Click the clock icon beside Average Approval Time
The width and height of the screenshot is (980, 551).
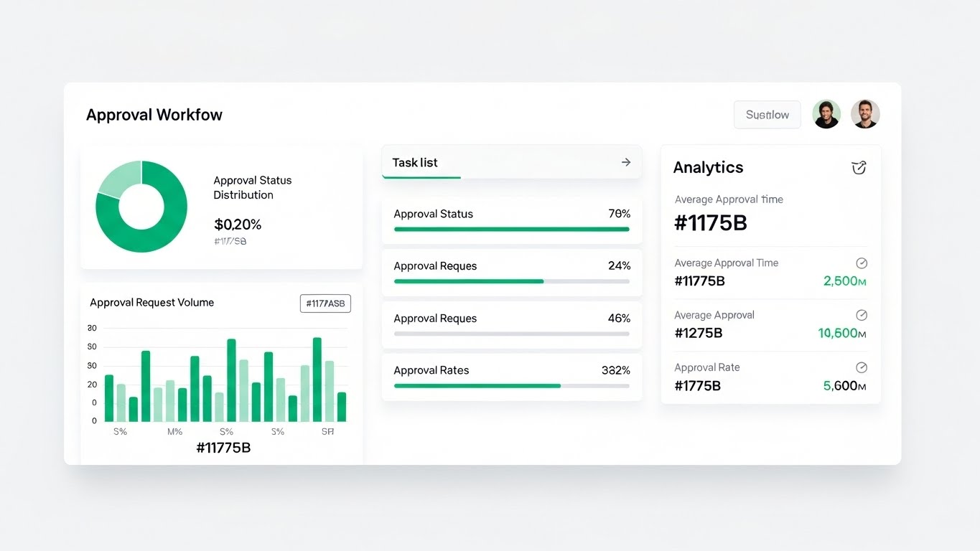[862, 263]
